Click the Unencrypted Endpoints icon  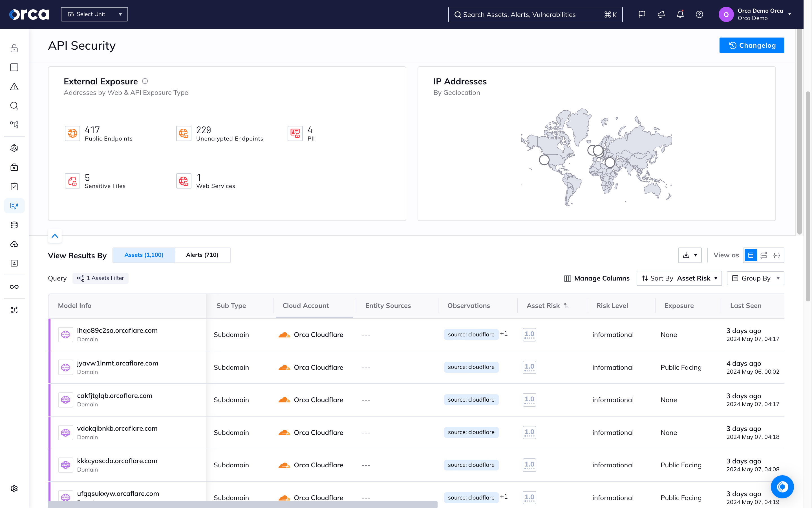tap(184, 133)
